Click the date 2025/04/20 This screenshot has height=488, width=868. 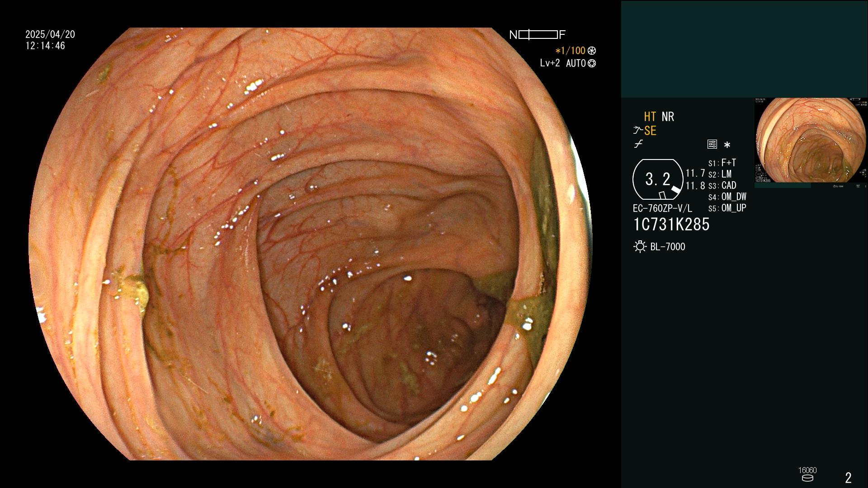(50, 34)
